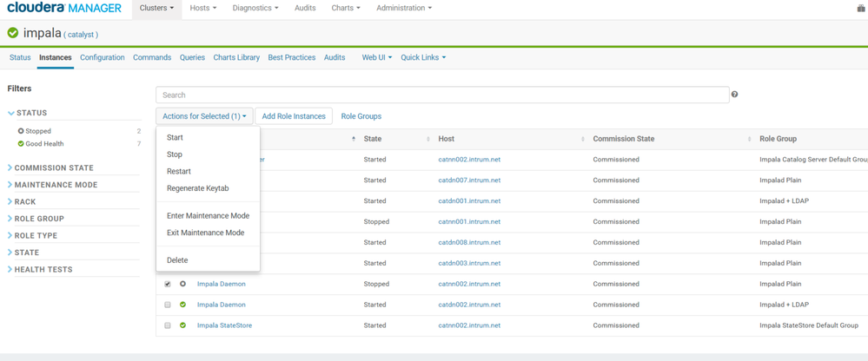Click the Impala StateStore green health icon

[182, 325]
